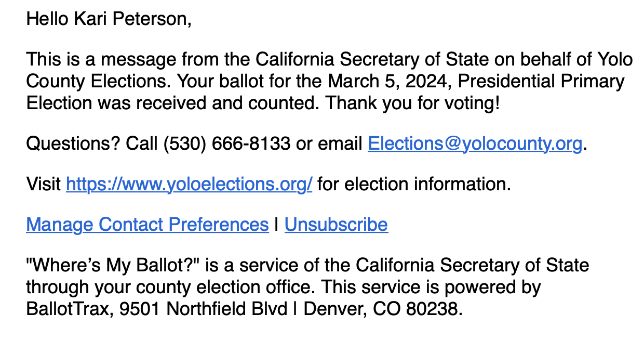
Task: Open Manage Contact Preferences link
Action: (147, 225)
